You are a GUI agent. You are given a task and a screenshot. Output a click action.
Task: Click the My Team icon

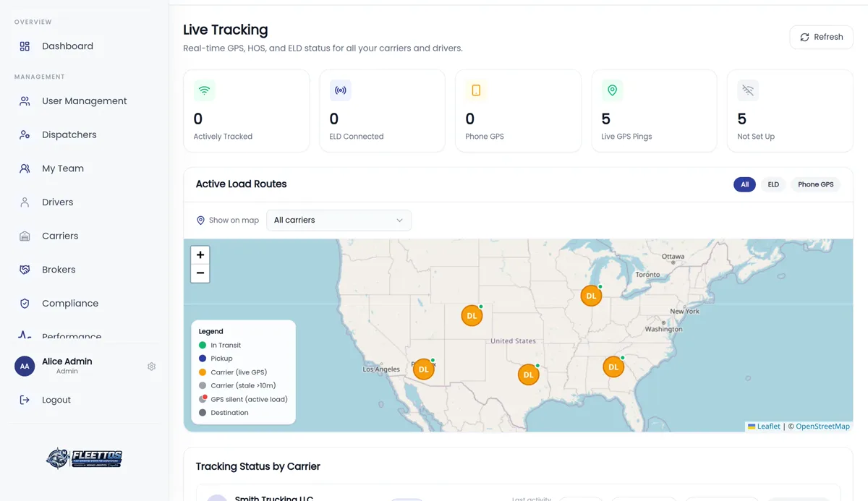click(25, 168)
